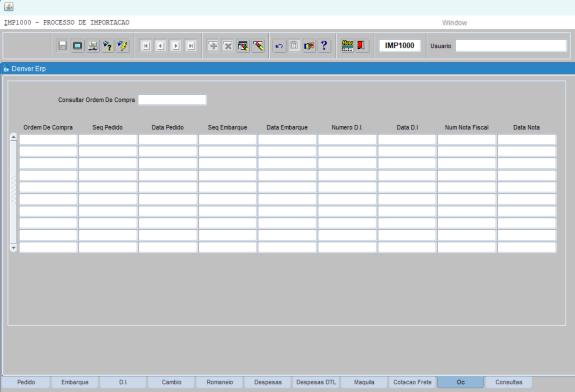Image resolution: width=575 pixels, height=392 pixels.
Task: Click the yellow Menu icon
Action: (348, 46)
